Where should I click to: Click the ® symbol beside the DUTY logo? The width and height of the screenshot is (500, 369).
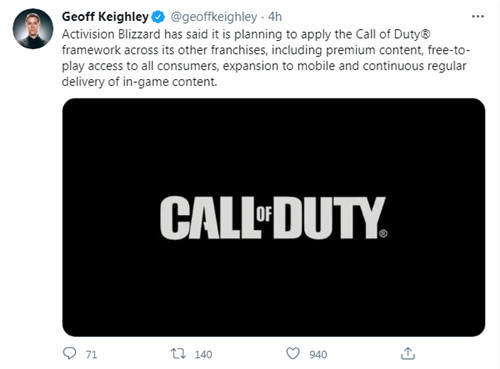point(383,233)
